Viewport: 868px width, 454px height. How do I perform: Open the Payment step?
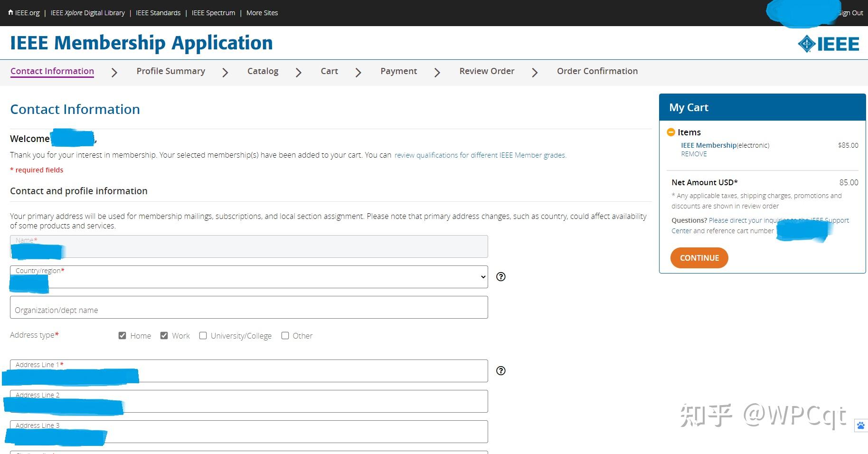[398, 71]
